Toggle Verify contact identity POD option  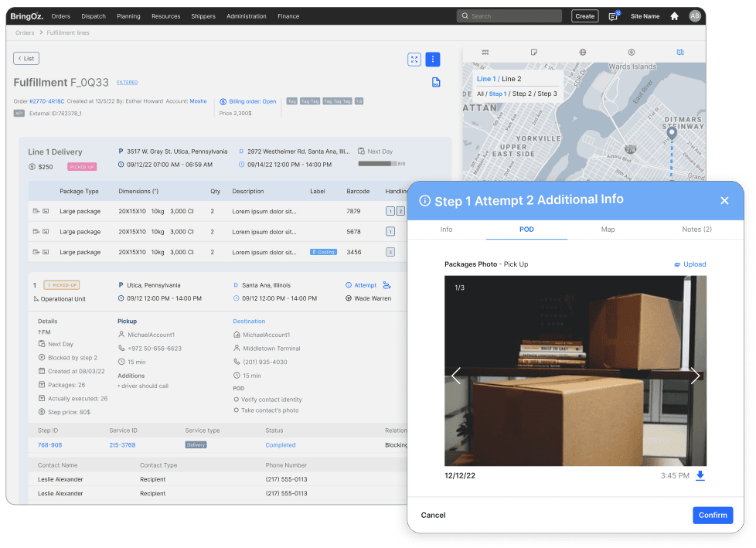[x=237, y=400]
